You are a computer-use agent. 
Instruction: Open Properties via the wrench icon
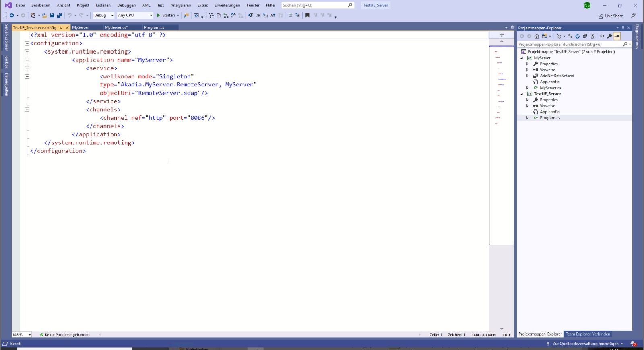point(610,36)
